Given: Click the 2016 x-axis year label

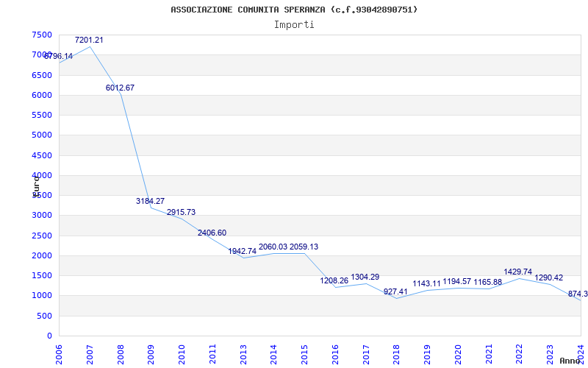Looking at the screenshot, I should coord(335,355).
